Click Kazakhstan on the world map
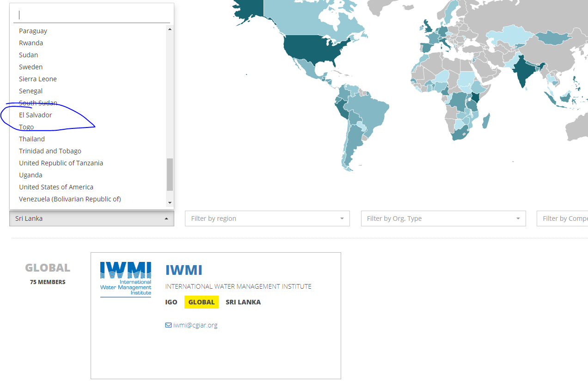Viewport: 588px width, 382px height. pos(510,36)
